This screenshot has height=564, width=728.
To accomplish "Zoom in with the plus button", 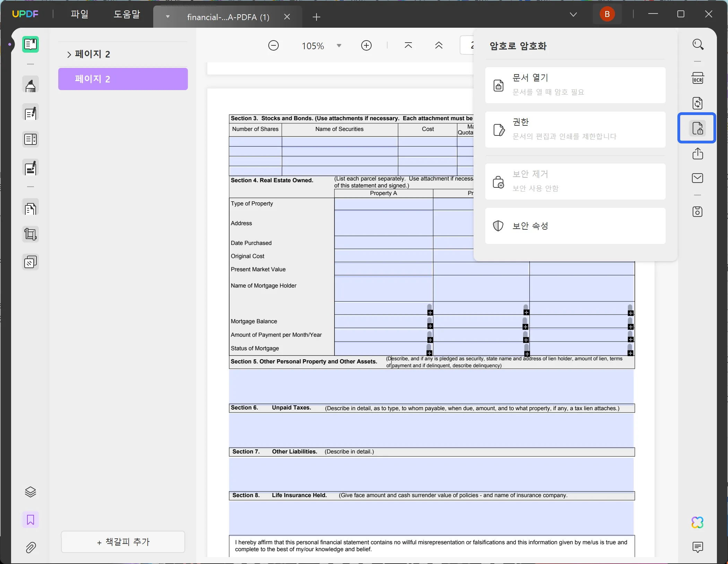I will point(366,45).
